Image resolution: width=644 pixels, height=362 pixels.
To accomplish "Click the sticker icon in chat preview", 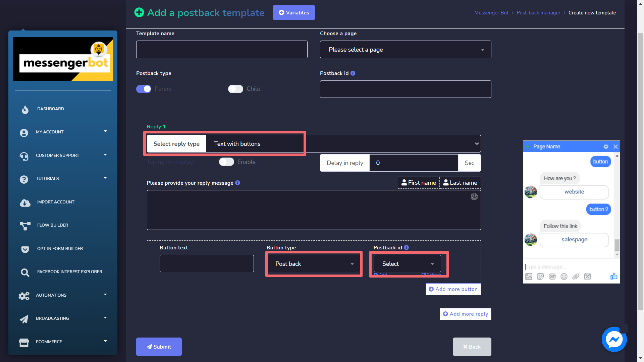I will [540, 277].
